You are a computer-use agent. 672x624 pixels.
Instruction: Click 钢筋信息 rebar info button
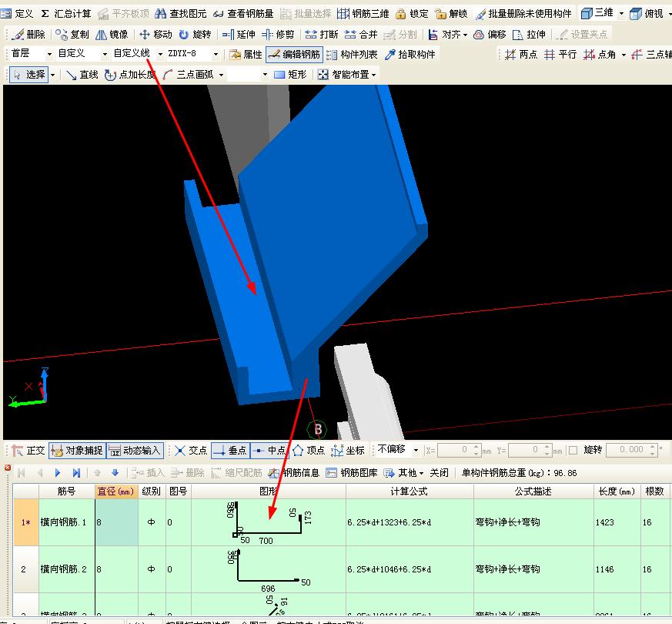coord(294,472)
